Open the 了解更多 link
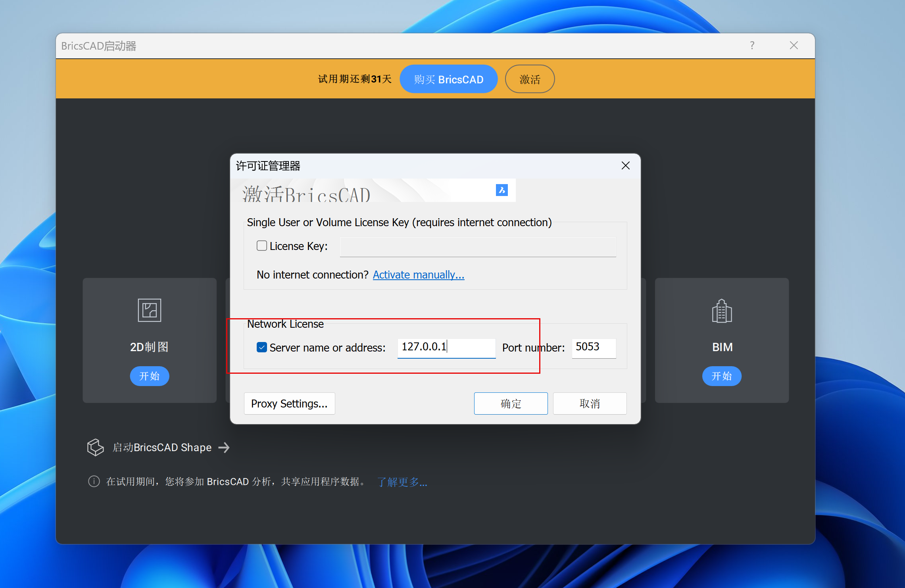The width and height of the screenshot is (905, 588). (402, 482)
